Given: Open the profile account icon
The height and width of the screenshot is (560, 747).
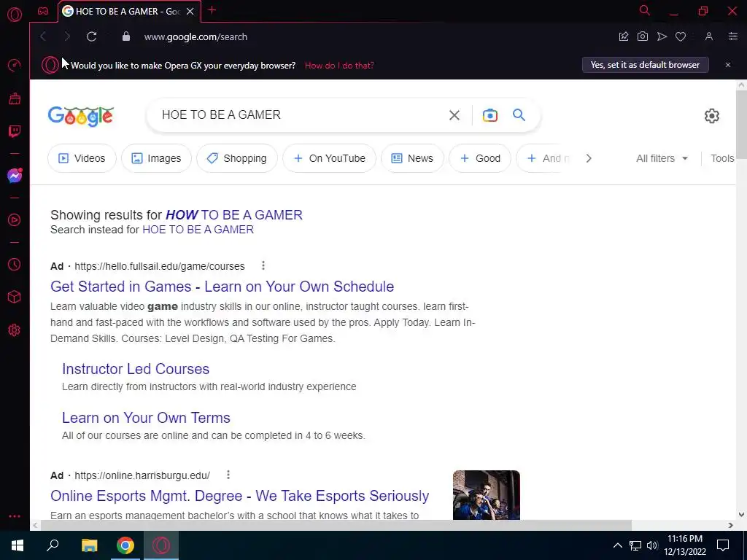Looking at the screenshot, I should [709, 36].
